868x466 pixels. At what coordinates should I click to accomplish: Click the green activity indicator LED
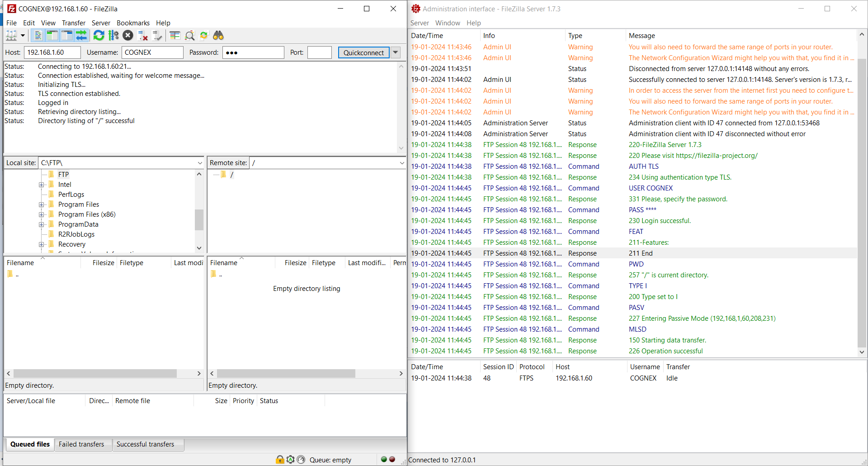point(384,459)
